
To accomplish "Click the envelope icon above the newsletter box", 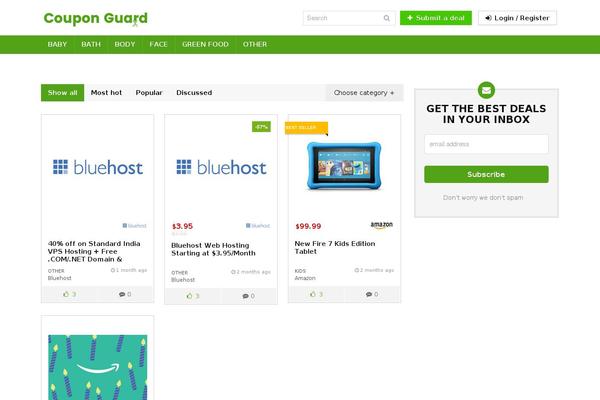I will 486,90.
